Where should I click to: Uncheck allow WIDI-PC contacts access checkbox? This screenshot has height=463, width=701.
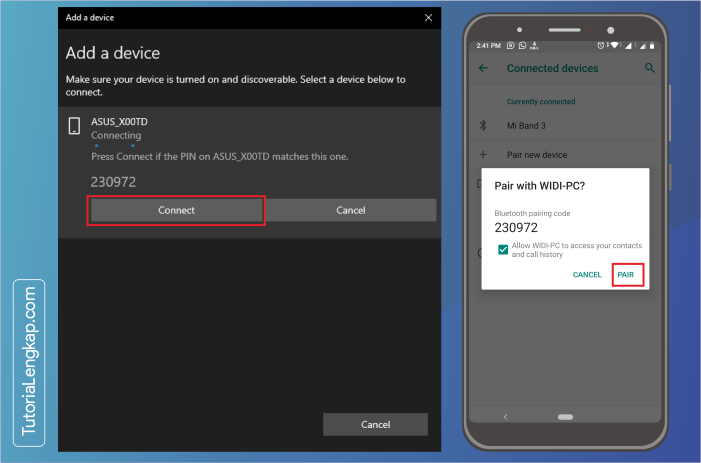(x=503, y=249)
